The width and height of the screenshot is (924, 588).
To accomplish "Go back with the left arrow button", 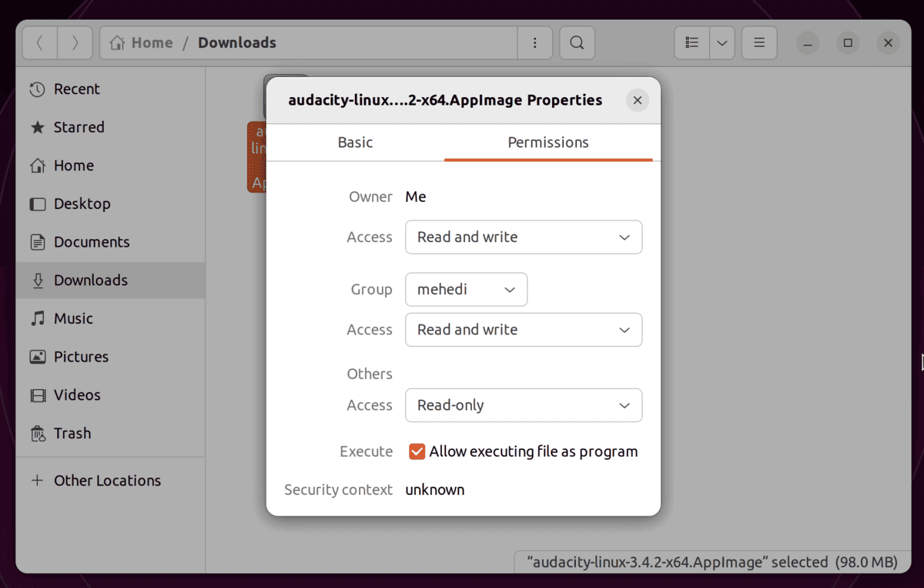I will 40,43.
